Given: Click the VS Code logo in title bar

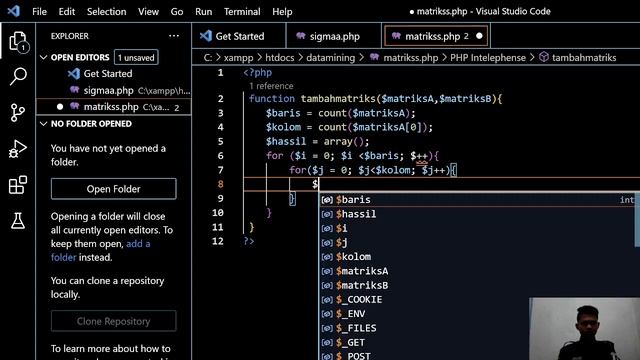Looking at the screenshot, I should click(13, 11).
